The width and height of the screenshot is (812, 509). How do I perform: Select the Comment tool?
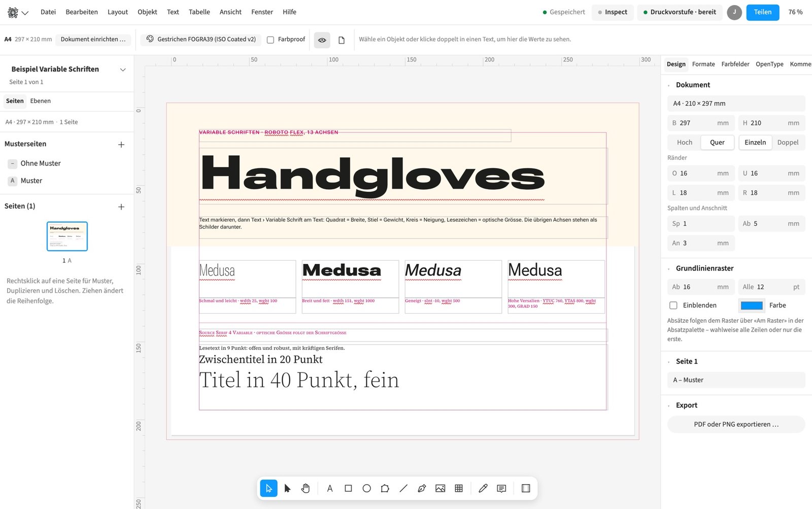(x=501, y=488)
